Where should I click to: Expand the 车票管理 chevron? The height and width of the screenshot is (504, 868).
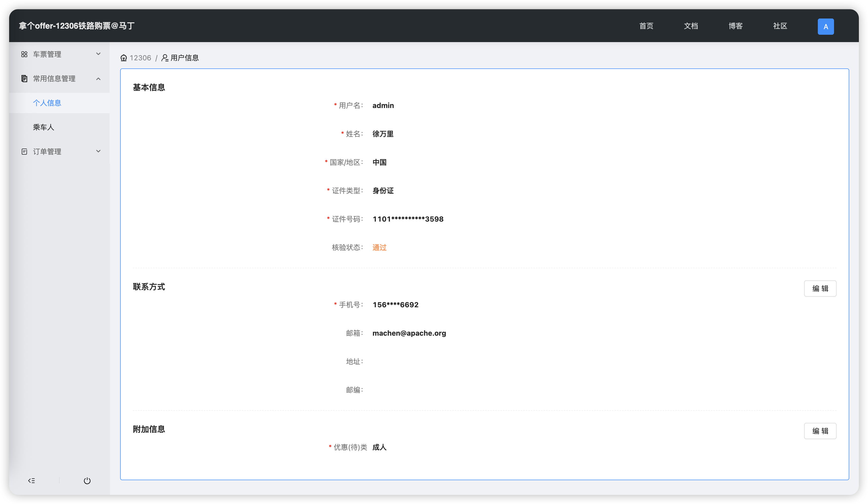click(98, 54)
